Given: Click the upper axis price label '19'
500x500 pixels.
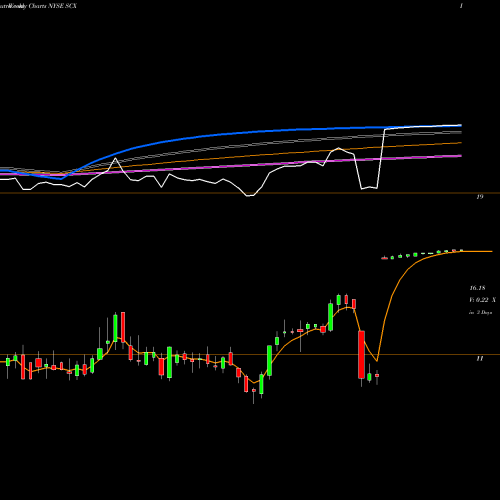Looking at the screenshot, I should [x=479, y=197].
